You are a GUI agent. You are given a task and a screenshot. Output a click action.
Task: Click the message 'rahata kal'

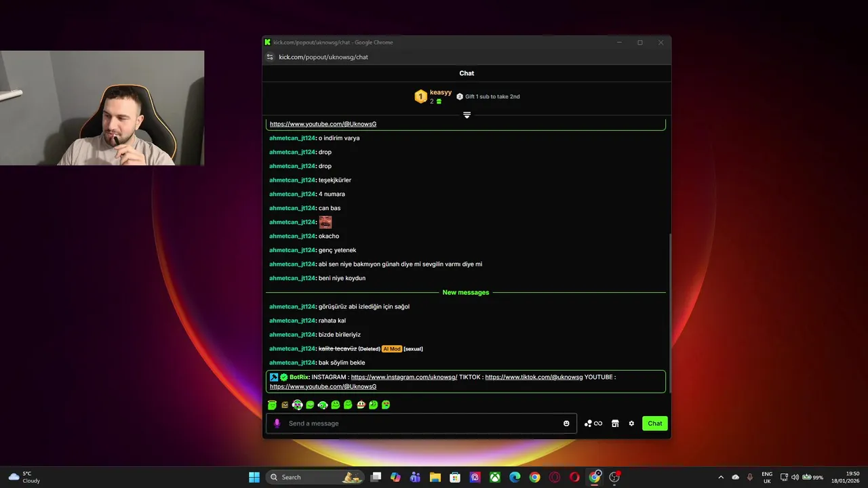point(332,321)
